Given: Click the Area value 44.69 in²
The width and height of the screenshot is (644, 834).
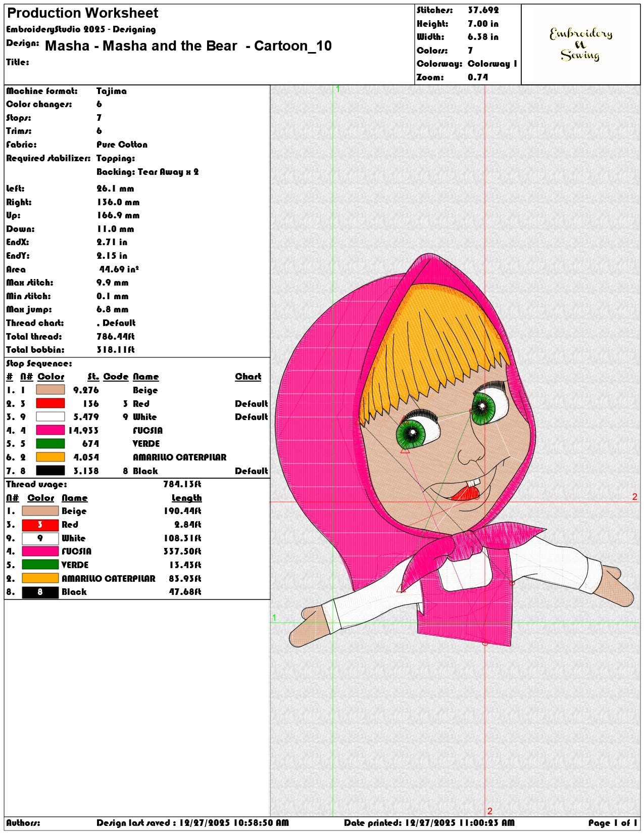Looking at the screenshot, I should tap(119, 269).
